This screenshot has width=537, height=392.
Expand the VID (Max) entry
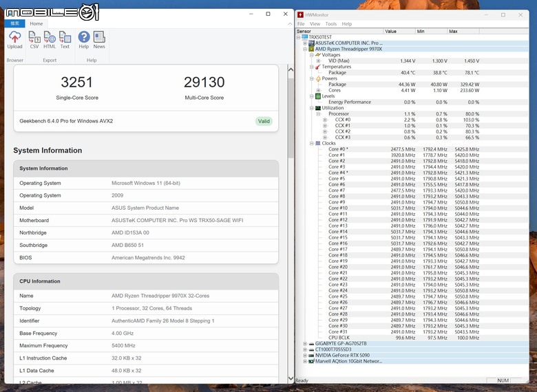[318, 61]
